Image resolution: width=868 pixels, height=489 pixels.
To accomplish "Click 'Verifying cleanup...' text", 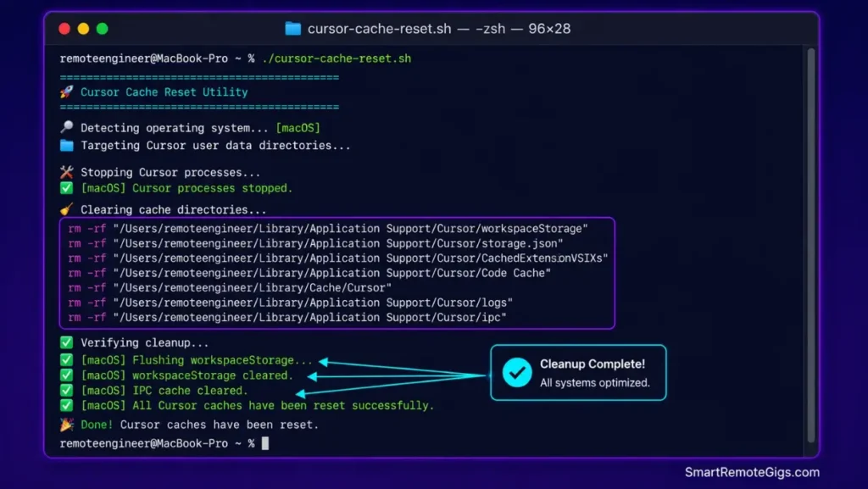I will (x=144, y=343).
